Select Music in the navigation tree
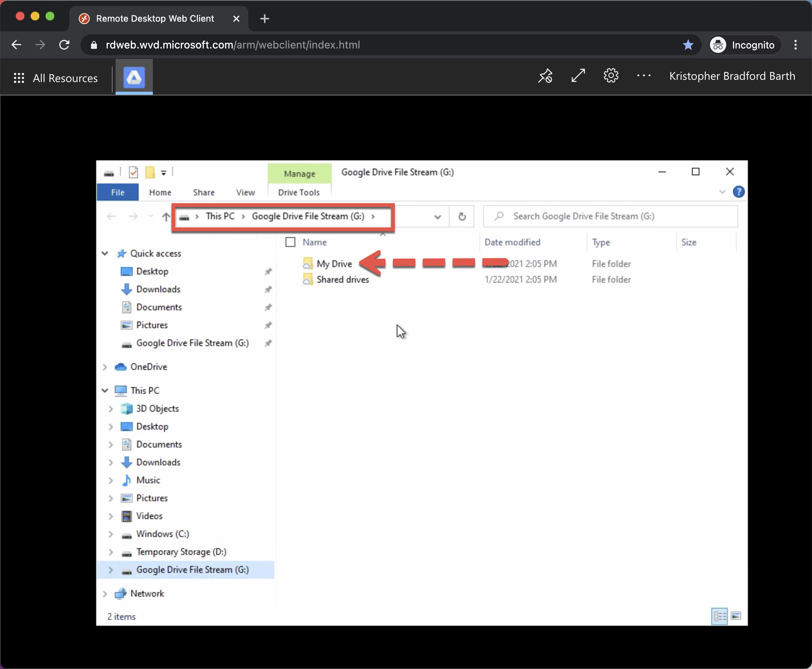The width and height of the screenshot is (812, 669). click(x=148, y=480)
